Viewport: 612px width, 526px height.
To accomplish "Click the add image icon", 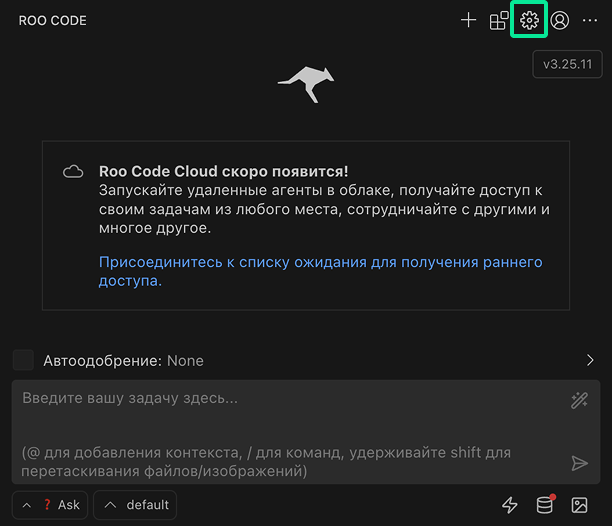I will [579, 505].
